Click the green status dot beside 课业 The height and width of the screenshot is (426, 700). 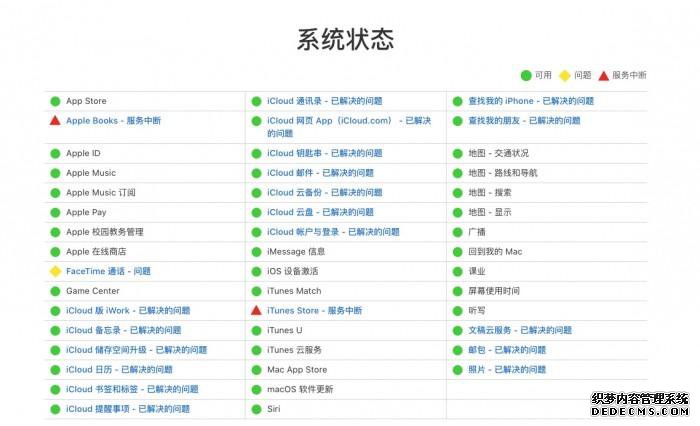click(458, 271)
